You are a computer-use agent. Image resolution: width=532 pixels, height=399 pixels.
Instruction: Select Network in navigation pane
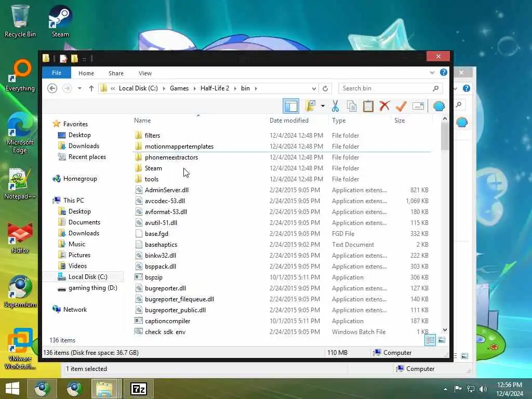75,310
